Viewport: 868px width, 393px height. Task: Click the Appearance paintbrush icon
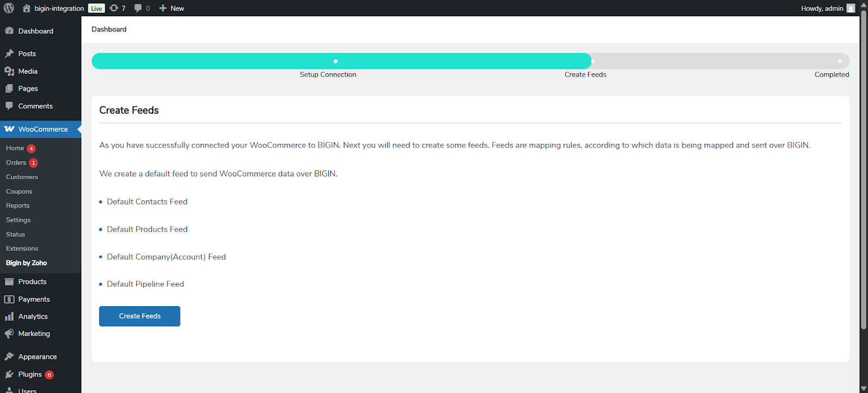pos(9,357)
